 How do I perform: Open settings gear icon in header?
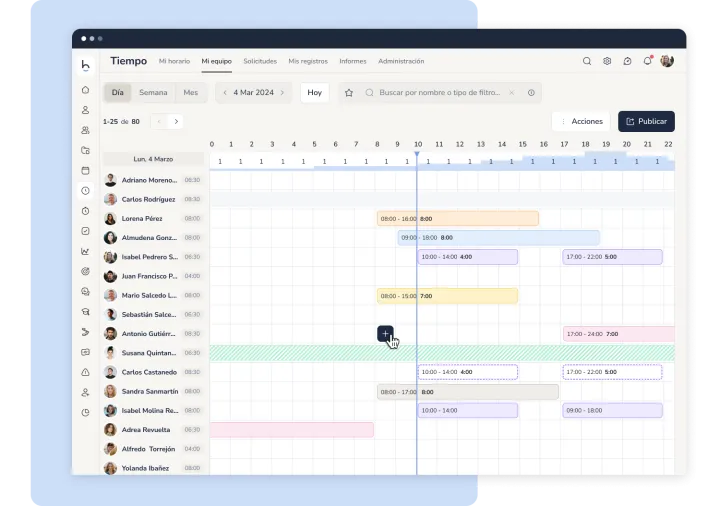click(607, 61)
